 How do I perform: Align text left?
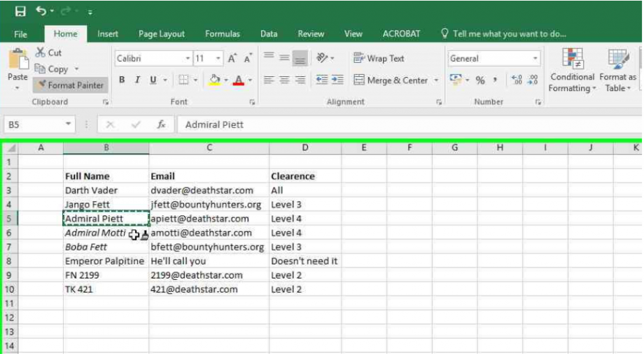[x=269, y=80]
